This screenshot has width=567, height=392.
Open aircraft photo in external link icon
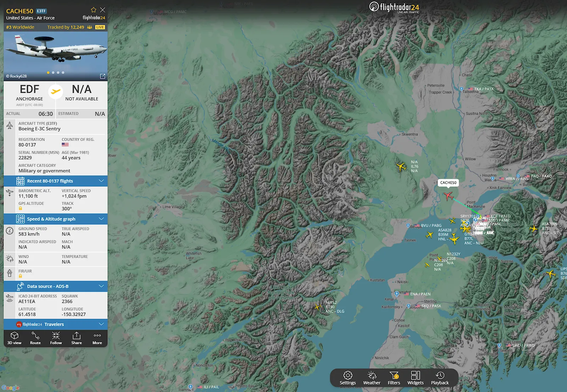[x=102, y=76]
